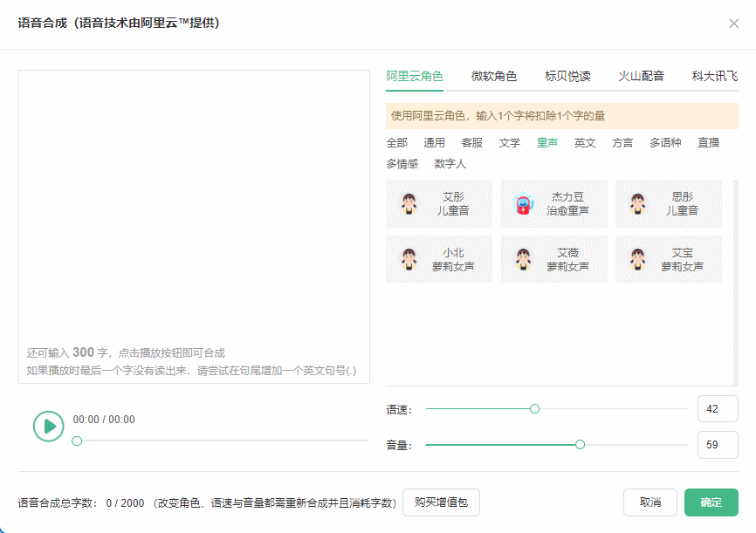Screen dimensions: 756x533
Task: Open the 微软角色 tab
Action: (494, 76)
